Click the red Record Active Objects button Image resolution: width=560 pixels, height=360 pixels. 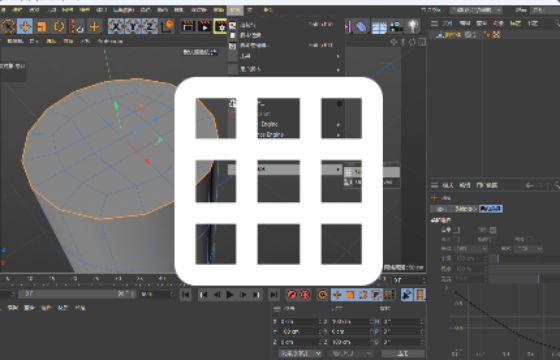click(291, 295)
